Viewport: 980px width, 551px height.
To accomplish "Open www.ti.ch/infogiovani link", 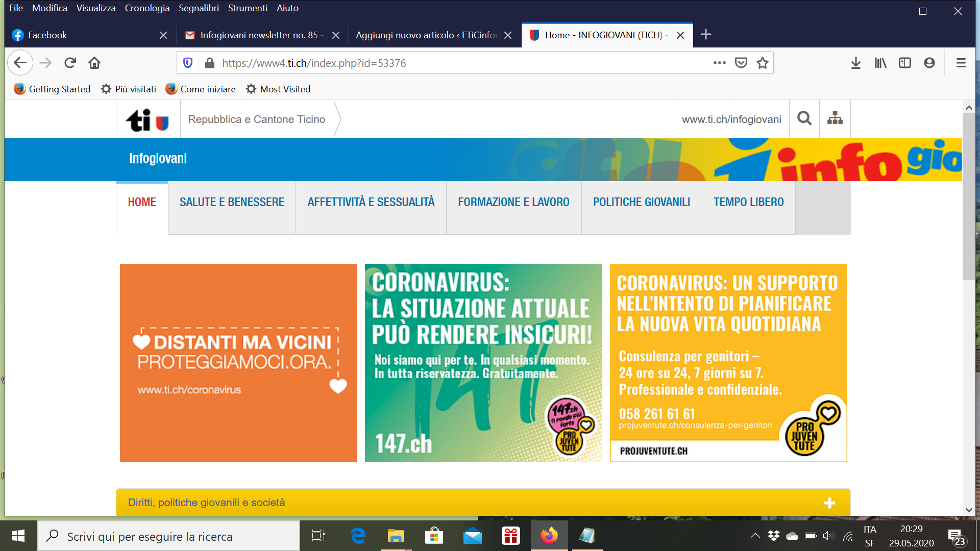I will (731, 119).
